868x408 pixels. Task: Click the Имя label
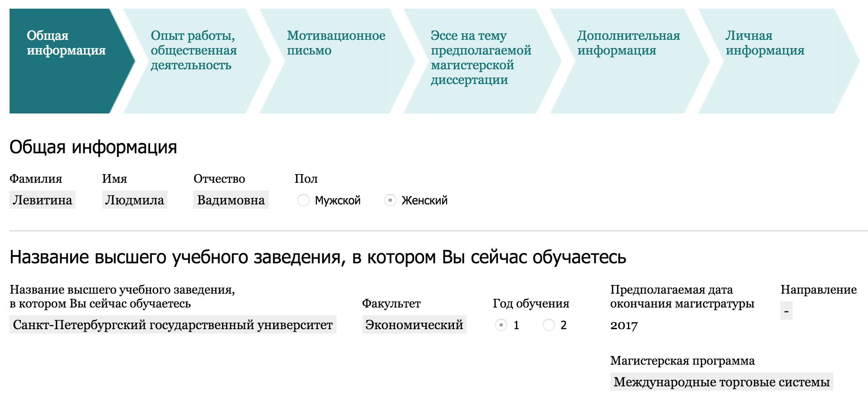pyautogui.click(x=114, y=178)
